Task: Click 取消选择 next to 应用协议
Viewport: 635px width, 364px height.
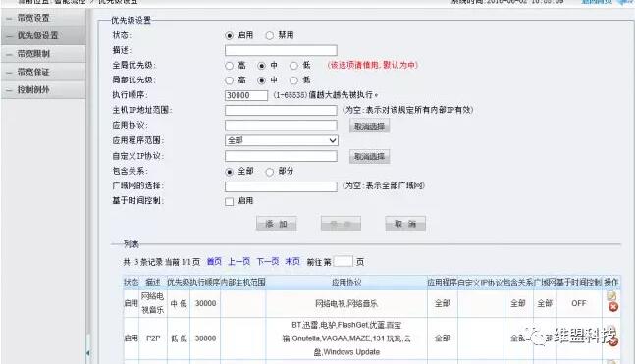Action: (x=369, y=126)
